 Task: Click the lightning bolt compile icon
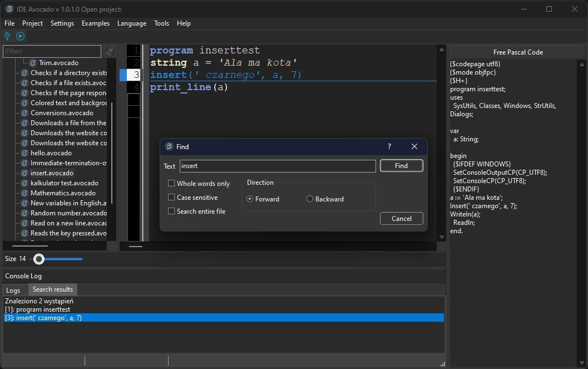[7, 36]
